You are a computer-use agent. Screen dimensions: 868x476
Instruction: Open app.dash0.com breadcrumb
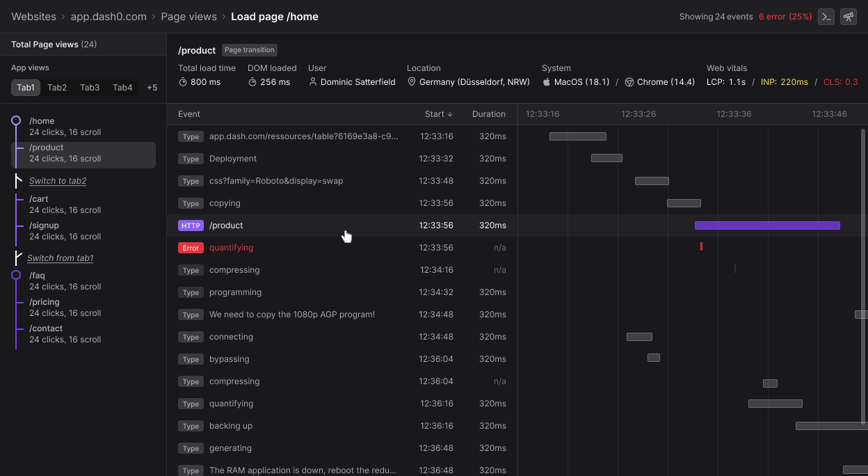(x=108, y=16)
